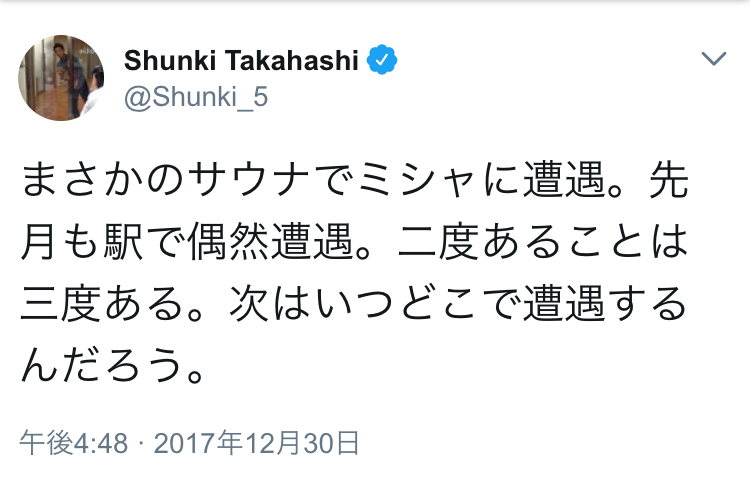Click the 午後4:48 timestamp

click(x=73, y=443)
